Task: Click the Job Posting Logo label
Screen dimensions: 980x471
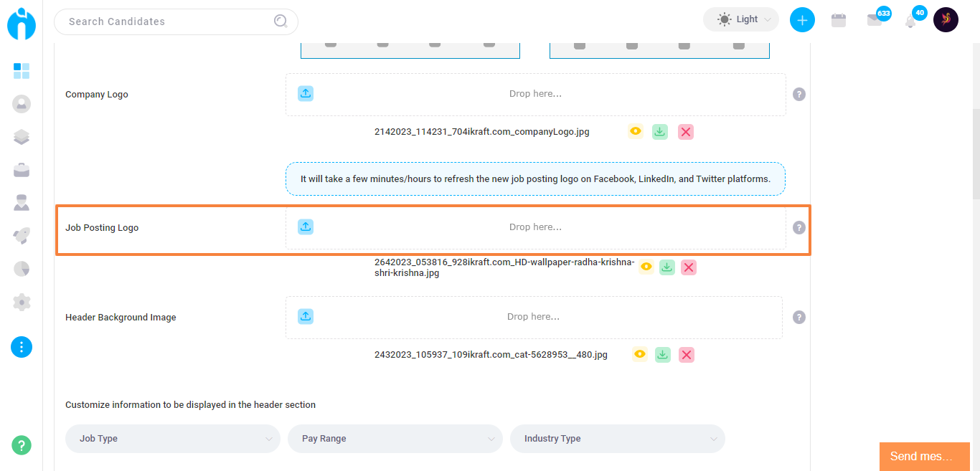Action: pos(102,228)
